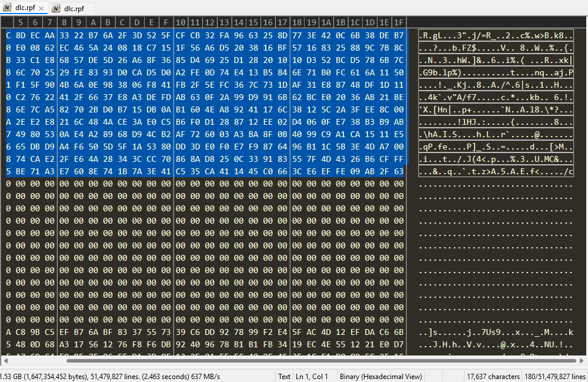Click byte 63 at end of last selected row

tap(399, 171)
